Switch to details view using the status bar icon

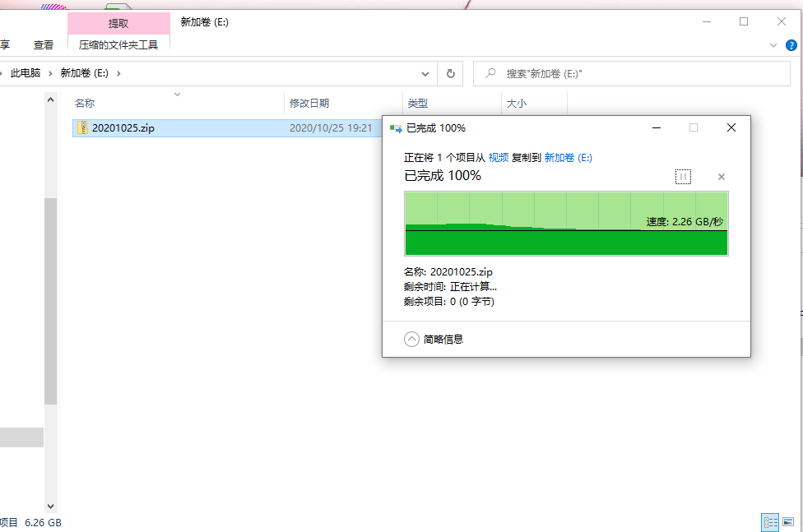click(x=770, y=522)
